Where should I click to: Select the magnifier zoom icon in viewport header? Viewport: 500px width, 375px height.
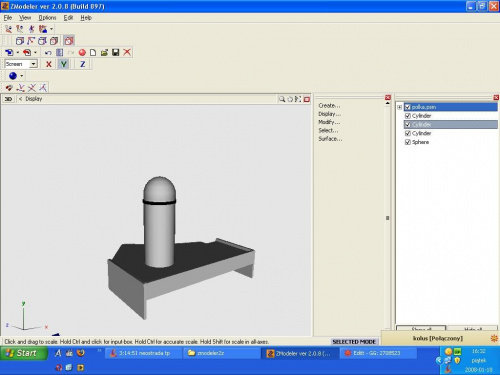[282, 99]
